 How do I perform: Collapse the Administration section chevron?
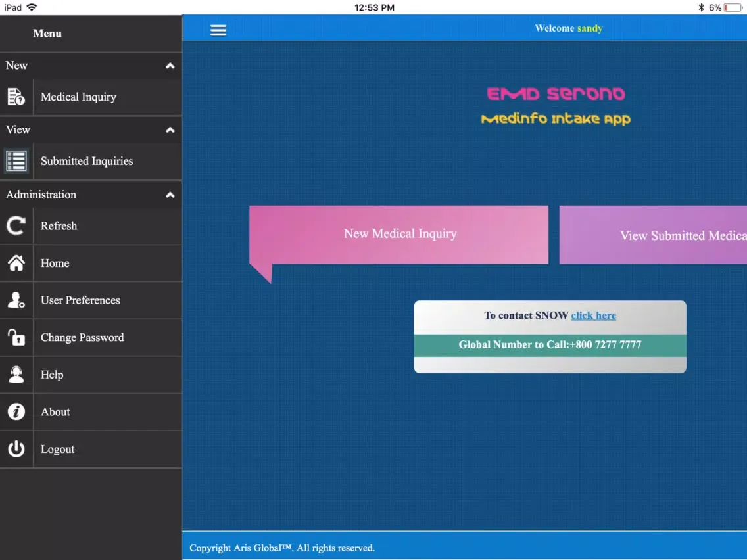170,195
